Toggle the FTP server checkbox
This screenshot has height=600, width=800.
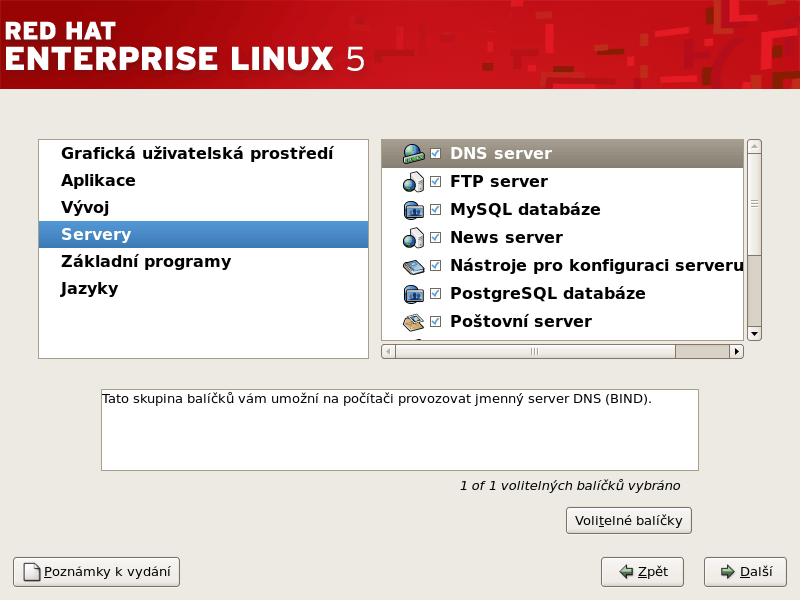(x=435, y=181)
